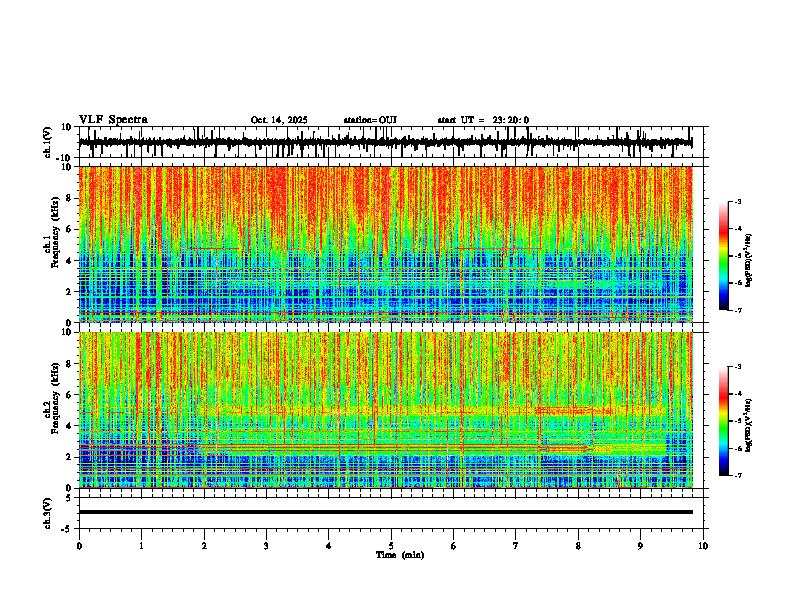Click the time axis tick label "2"

[204, 546]
